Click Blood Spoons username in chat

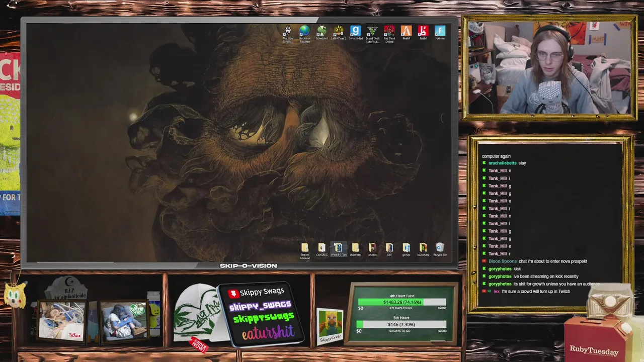[x=503, y=261]
